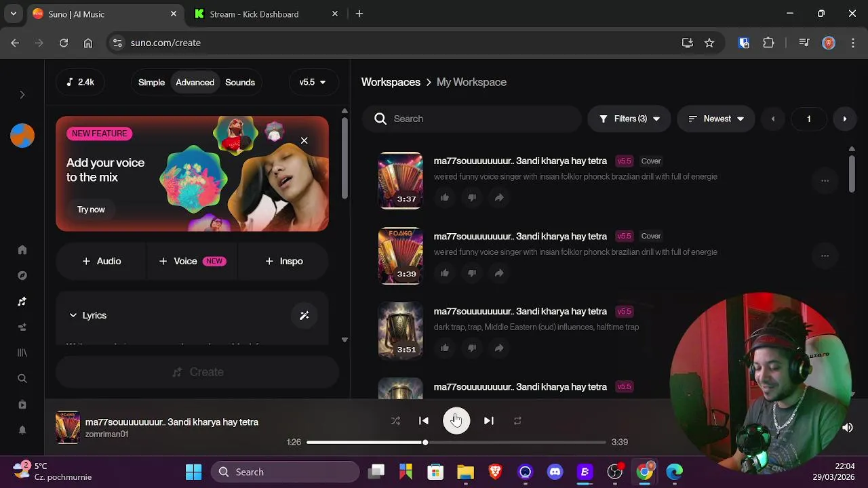
Task: Dislike the 3:39 song in list
Action: tap(472, 272)
